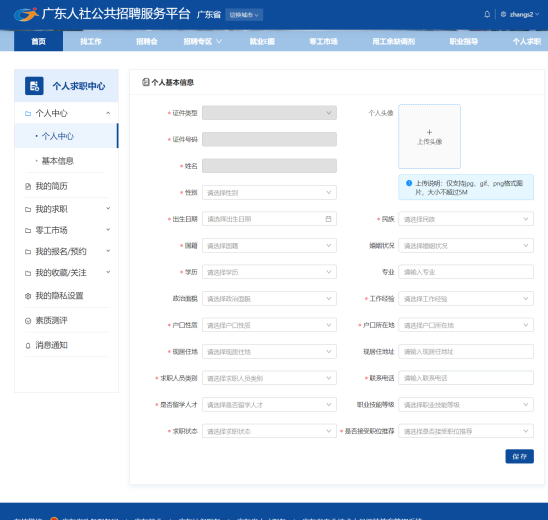
Task: Expand the 我的求职 sidebar group
Action: (66, 209)
